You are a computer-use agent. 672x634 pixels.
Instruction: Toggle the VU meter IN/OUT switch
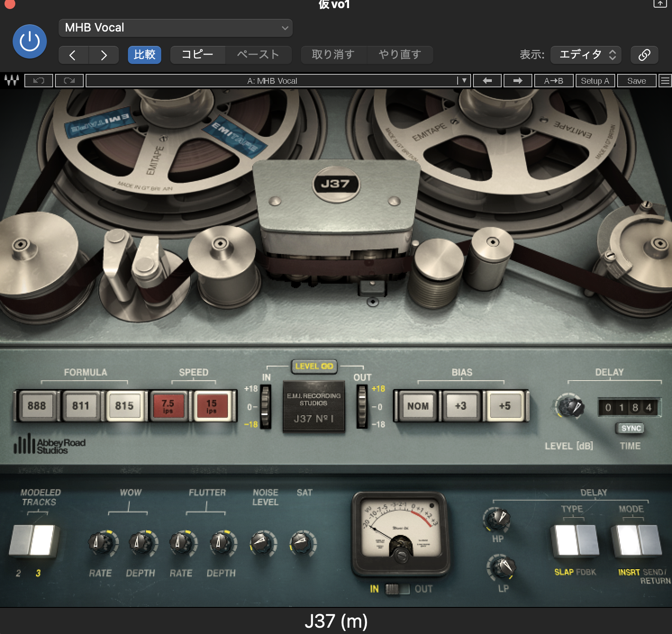point(398,589)
